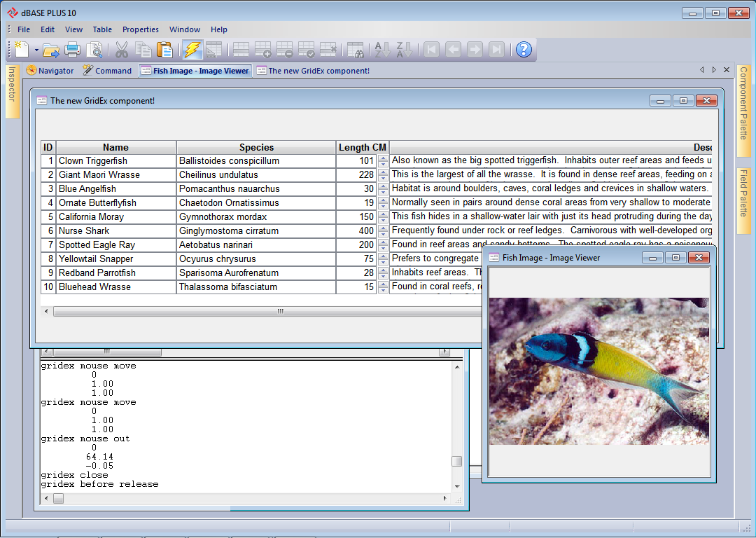Toggle the Run lightning bolt button
The width and height of the screenshot is (756, 538).
click(192, 49)
